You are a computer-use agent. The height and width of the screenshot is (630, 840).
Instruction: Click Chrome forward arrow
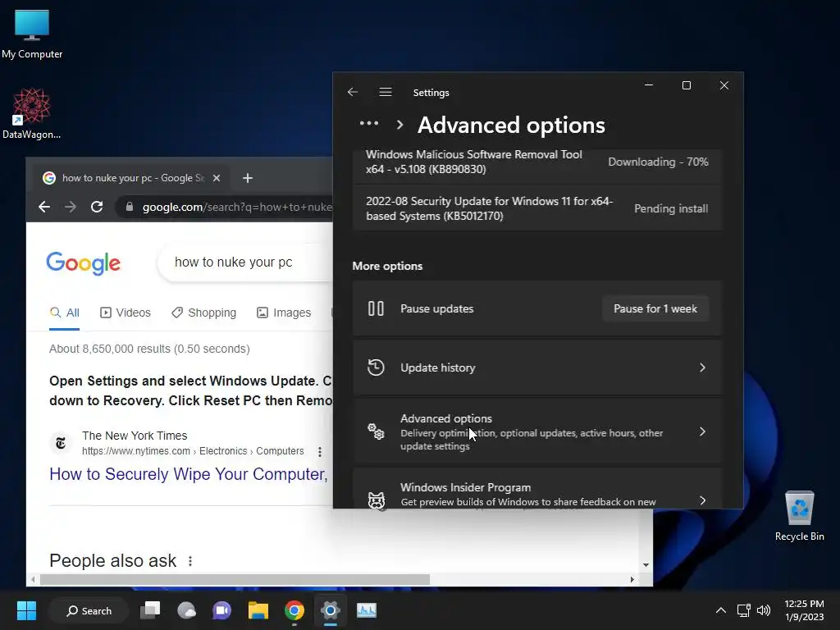[71, 207]
